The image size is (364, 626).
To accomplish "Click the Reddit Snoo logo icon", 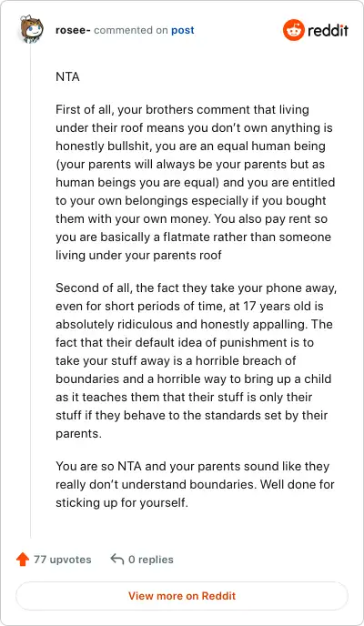I will tap(294, 30).
